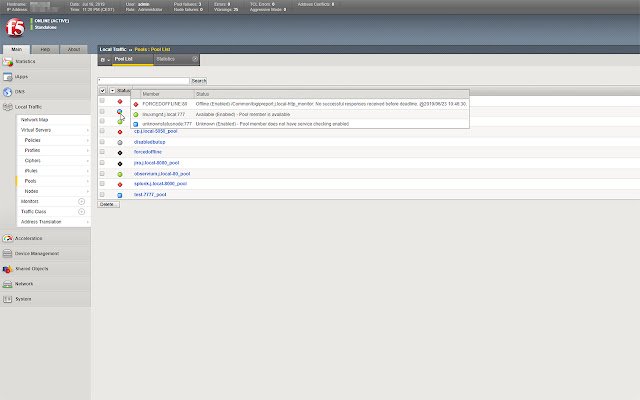This screenshot has height=400, width=640.
Task: Click the create icon beside Traffic Class
Action: coord(81,212)
